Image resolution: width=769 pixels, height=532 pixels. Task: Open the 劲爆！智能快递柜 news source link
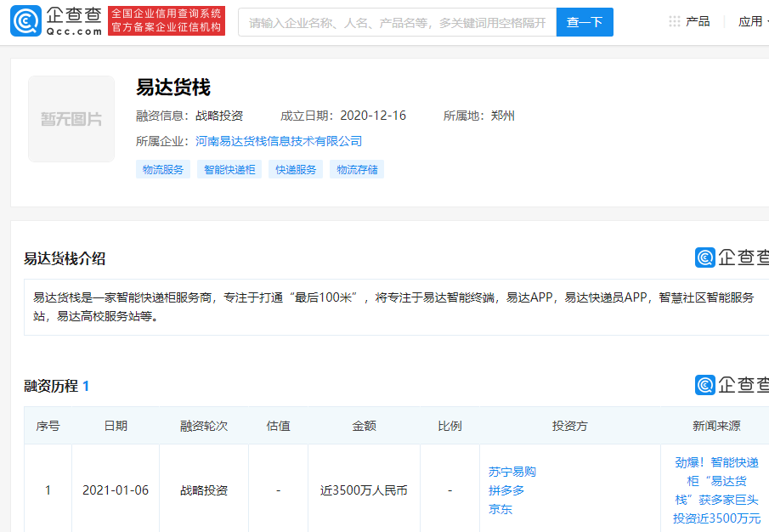click(x=716, y=490)
